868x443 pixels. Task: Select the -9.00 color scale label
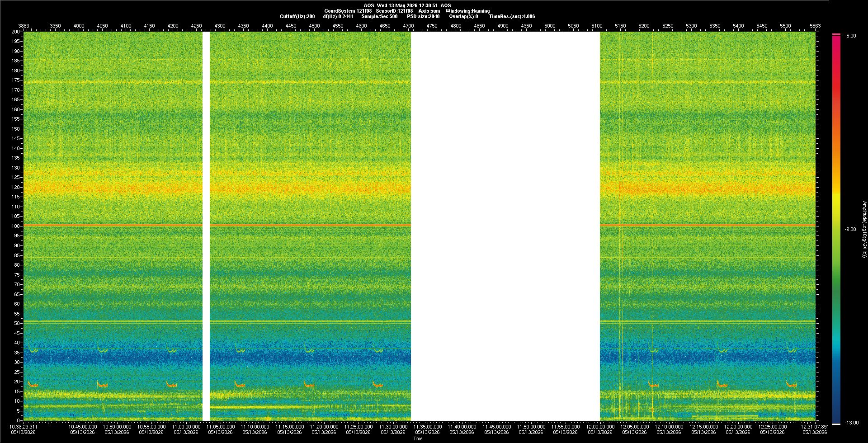850,229
